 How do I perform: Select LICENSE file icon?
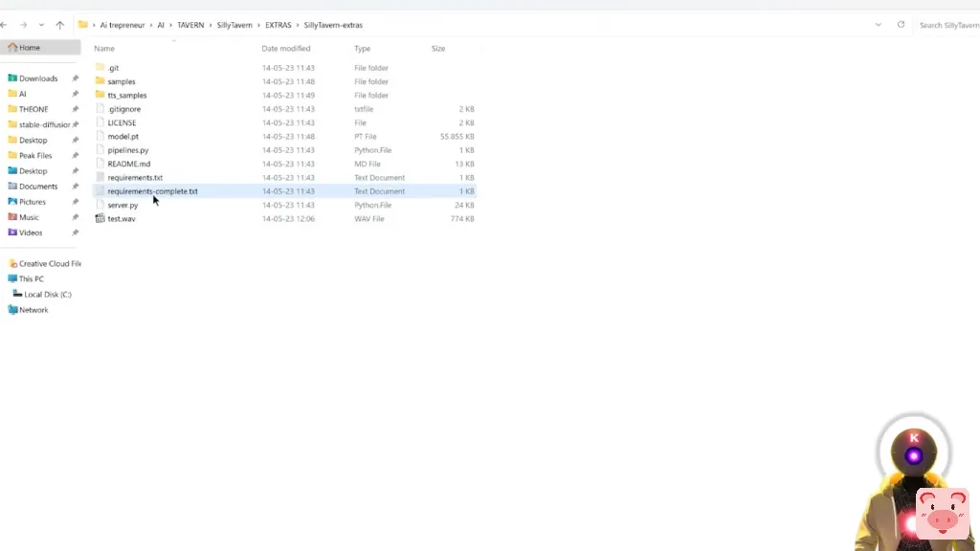(x=100, y=122)
